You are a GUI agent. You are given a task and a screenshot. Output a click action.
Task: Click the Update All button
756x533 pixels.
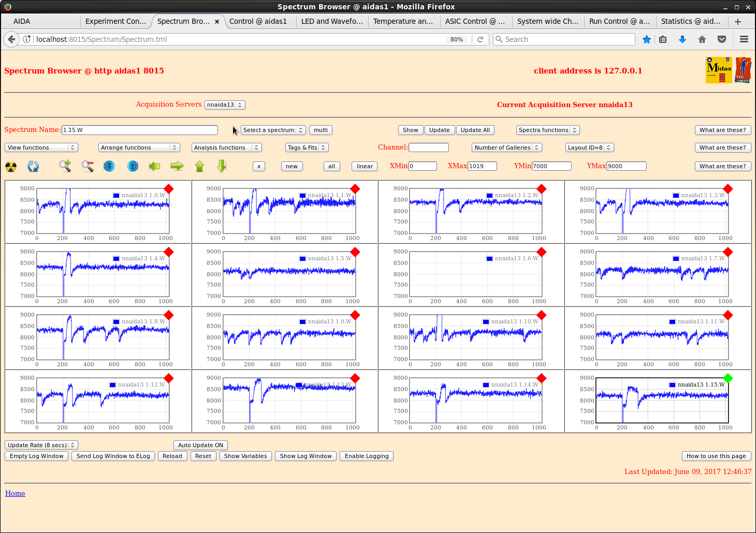tap(475, 130)
